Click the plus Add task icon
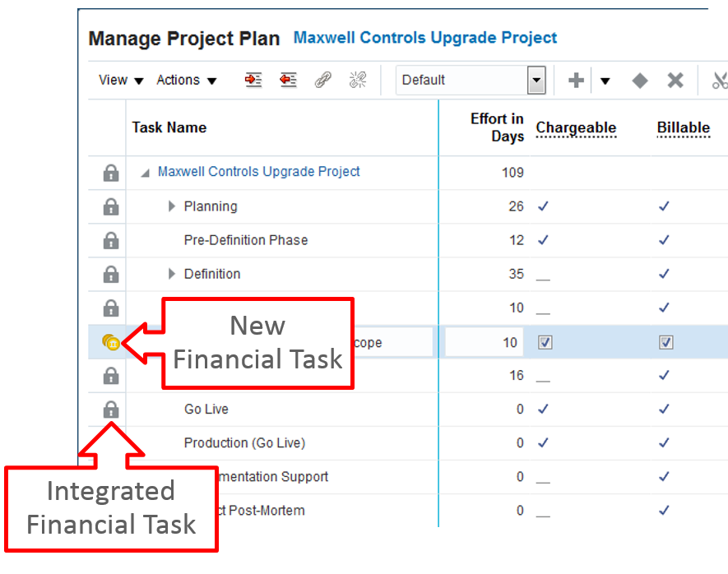The image size is (728, 574). click(x=576, y=81)
